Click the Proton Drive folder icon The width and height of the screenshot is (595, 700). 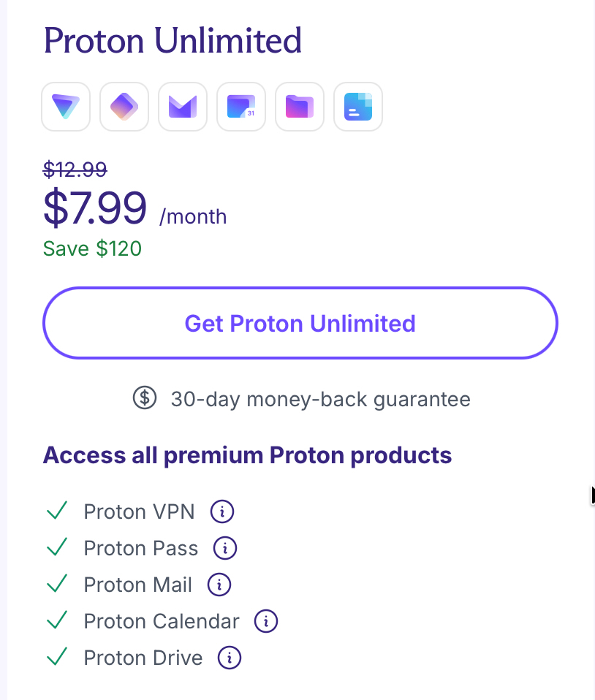(300, 107)
